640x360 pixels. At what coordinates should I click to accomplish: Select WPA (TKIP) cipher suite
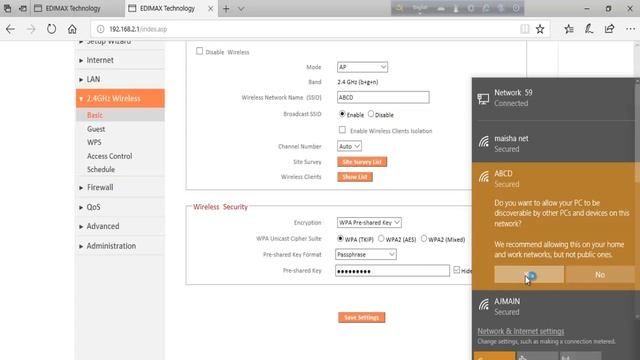(x=340, y=238)
